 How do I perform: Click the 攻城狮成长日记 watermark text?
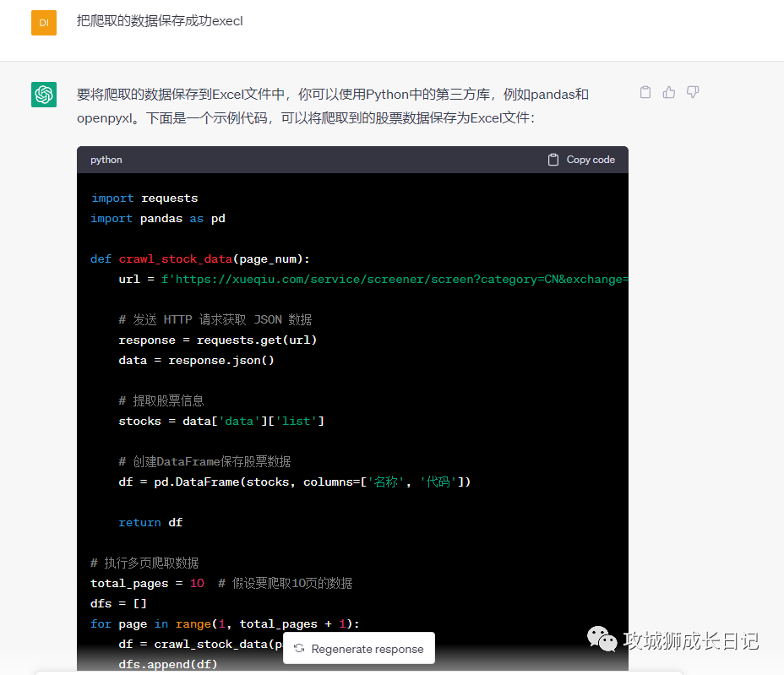(x=691, y=640)
